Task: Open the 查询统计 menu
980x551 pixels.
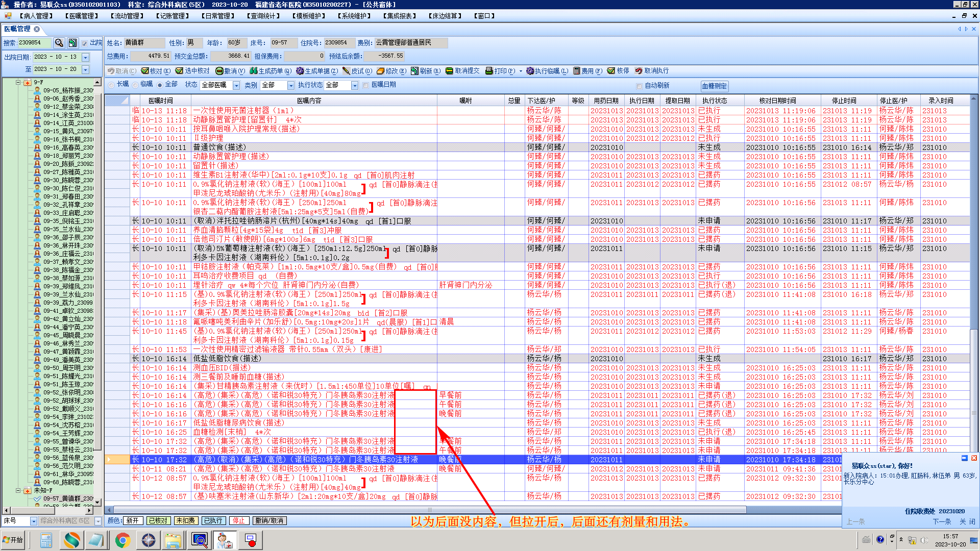Action: [264, 16]
